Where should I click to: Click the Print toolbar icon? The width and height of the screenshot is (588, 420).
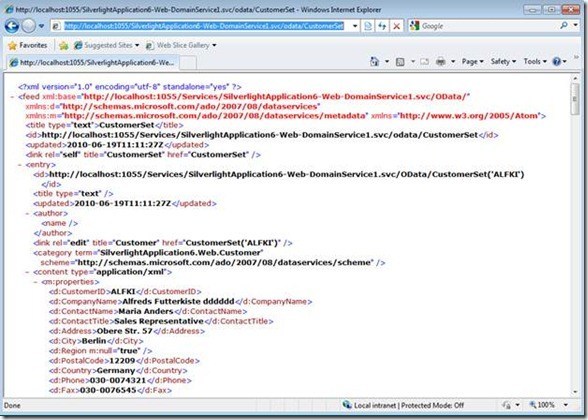click(441, 62)
